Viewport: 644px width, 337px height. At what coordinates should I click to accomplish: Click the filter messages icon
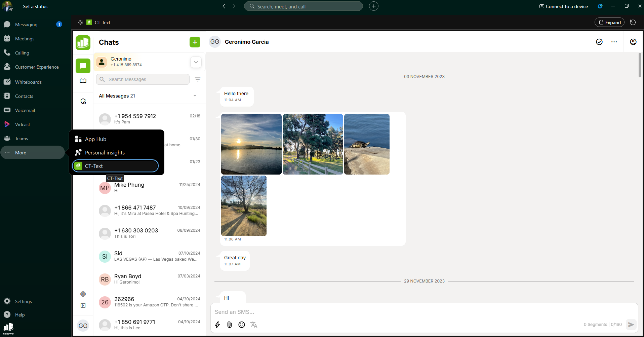(x=198, y=79)
